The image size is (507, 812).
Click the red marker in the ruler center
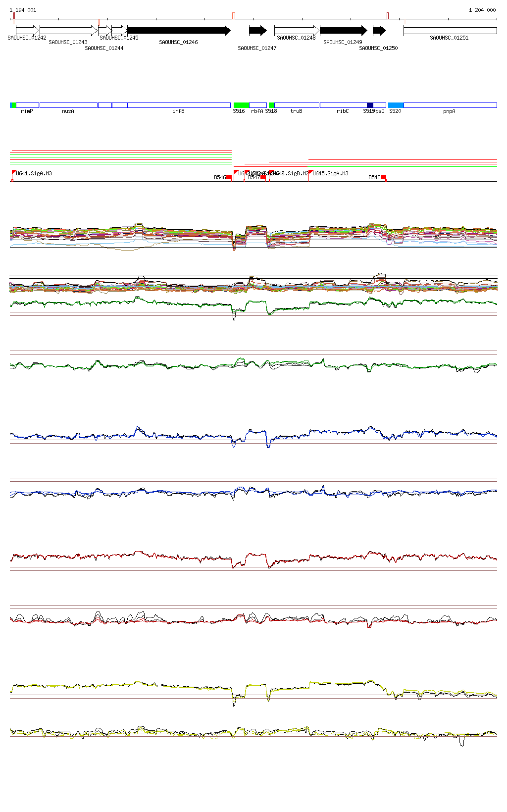(x=234, y=16)
